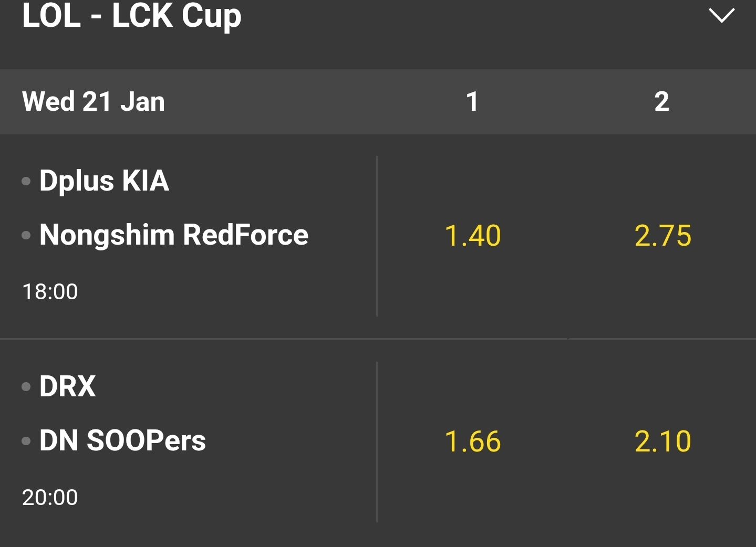The height and width of the screenshot is (547, 756).
Task: Open the DRX team name
Action: click(x=67, y=386)
